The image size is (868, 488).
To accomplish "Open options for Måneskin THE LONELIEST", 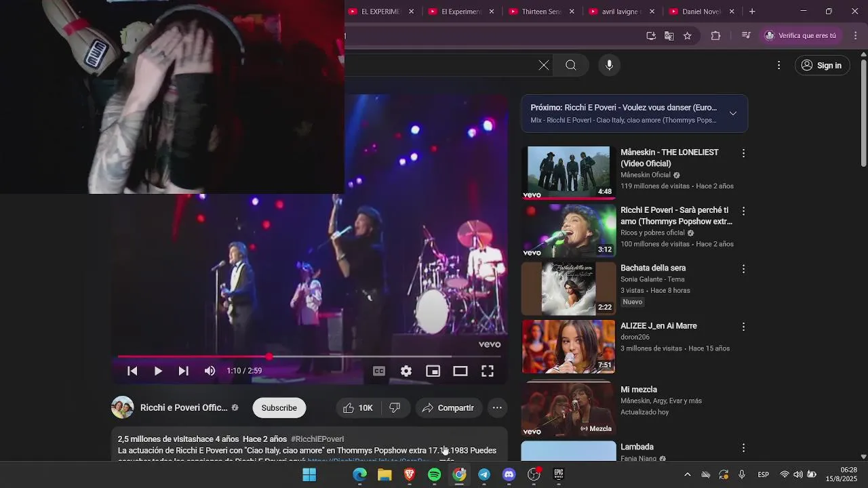I will [743, 153].
